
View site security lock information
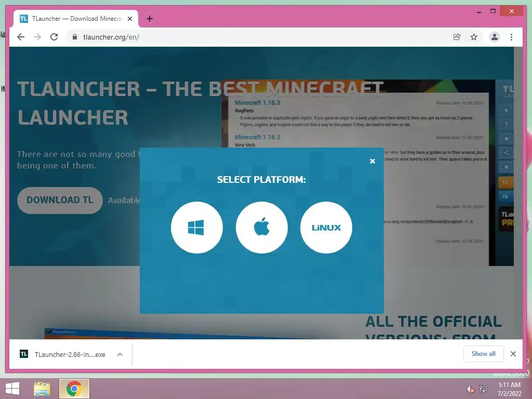tap(75, 37)
